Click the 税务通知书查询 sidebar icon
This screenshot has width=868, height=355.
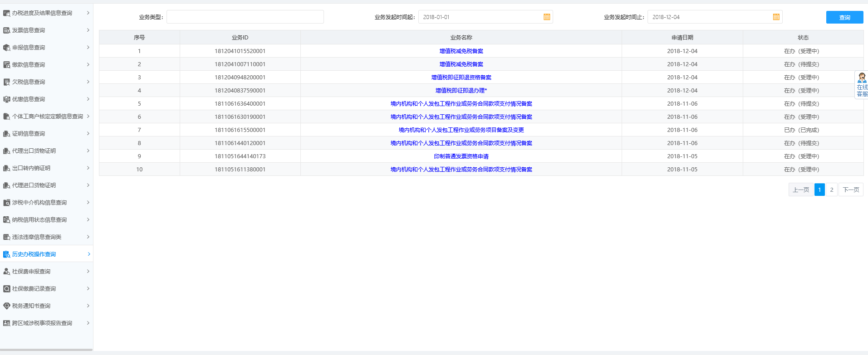tap(7, 306)
